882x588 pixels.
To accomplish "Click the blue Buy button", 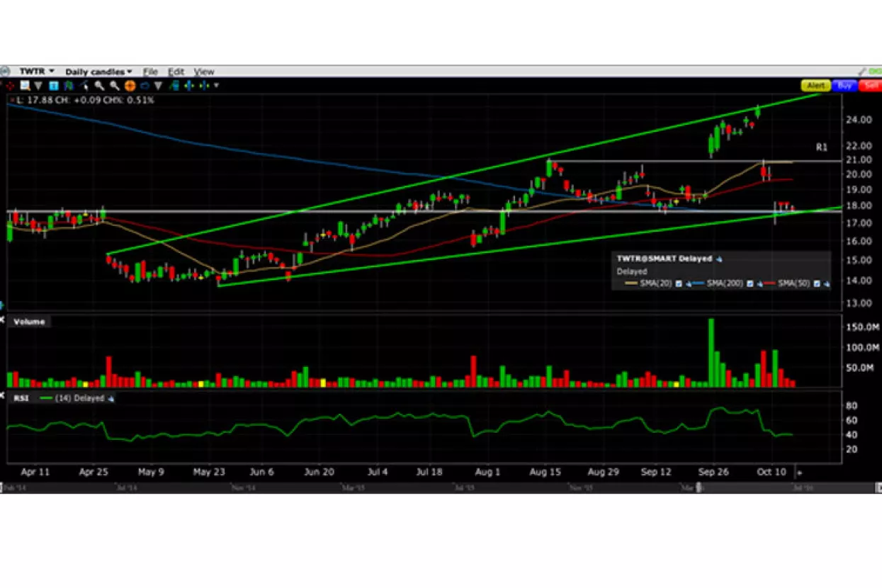I will 844,86.
